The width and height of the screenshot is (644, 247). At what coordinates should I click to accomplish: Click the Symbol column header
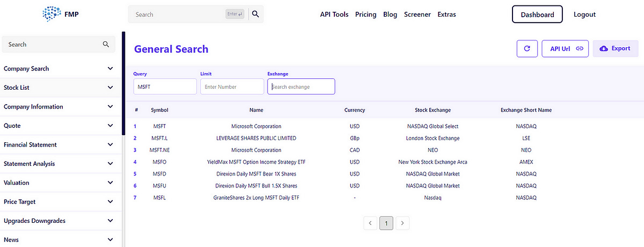[x=159, y=110]
